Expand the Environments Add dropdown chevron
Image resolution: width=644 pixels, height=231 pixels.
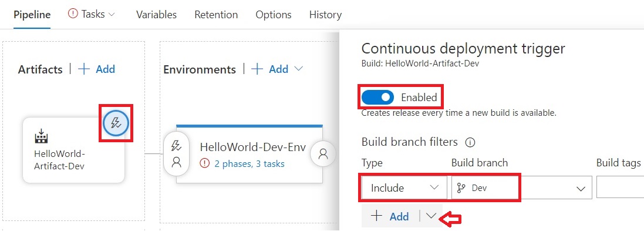pyautogui.click(x=299, y=69)
